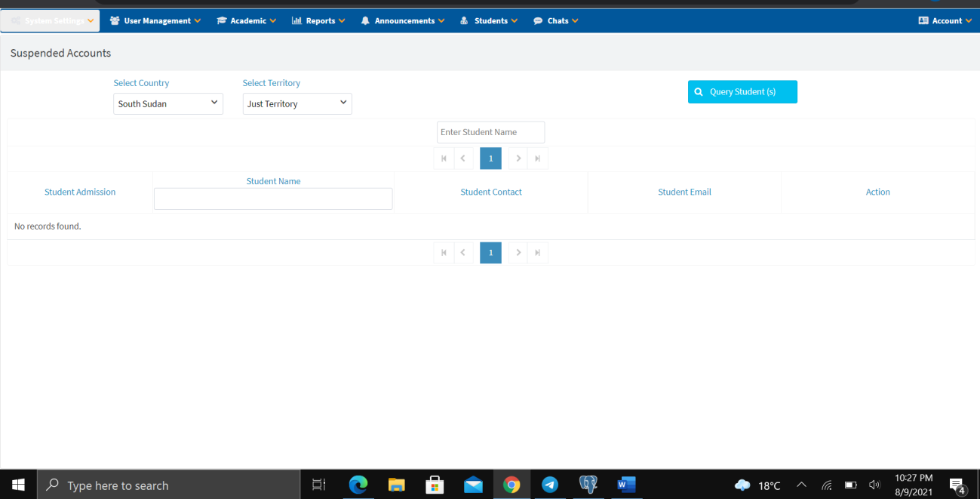
Task: Click the Chats speech bubble icon
Action: 538,21
